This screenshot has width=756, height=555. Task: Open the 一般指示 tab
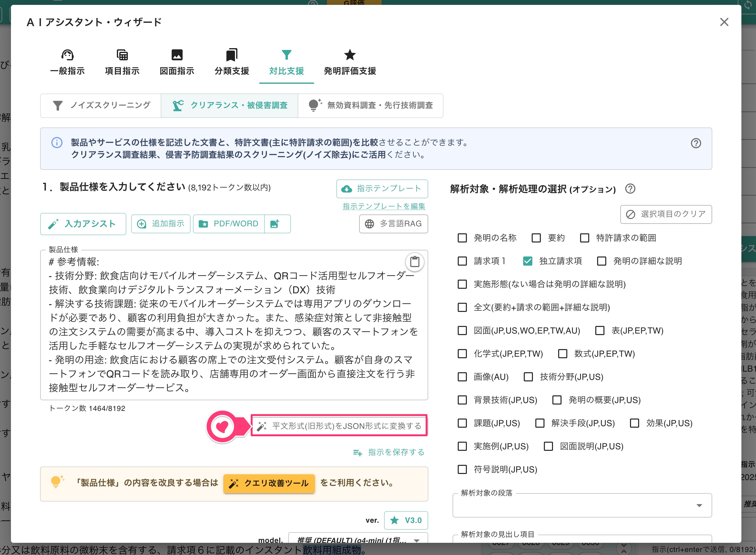(68, 62)
